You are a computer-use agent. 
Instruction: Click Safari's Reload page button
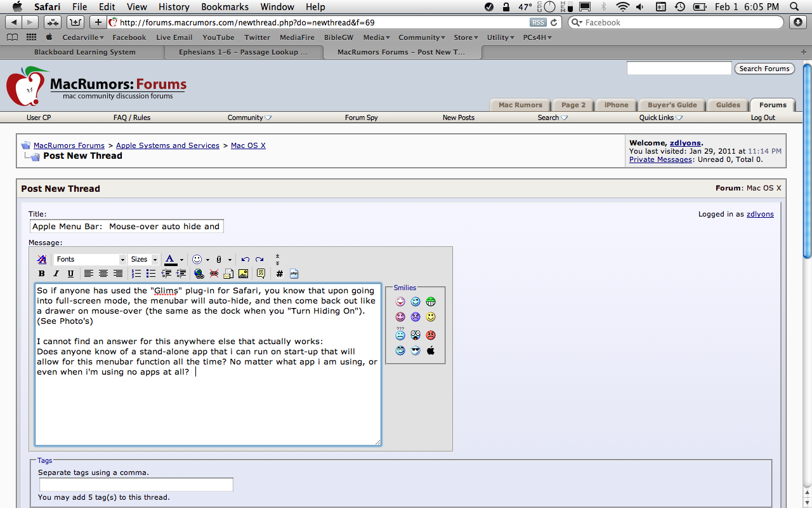coord(554,22)
